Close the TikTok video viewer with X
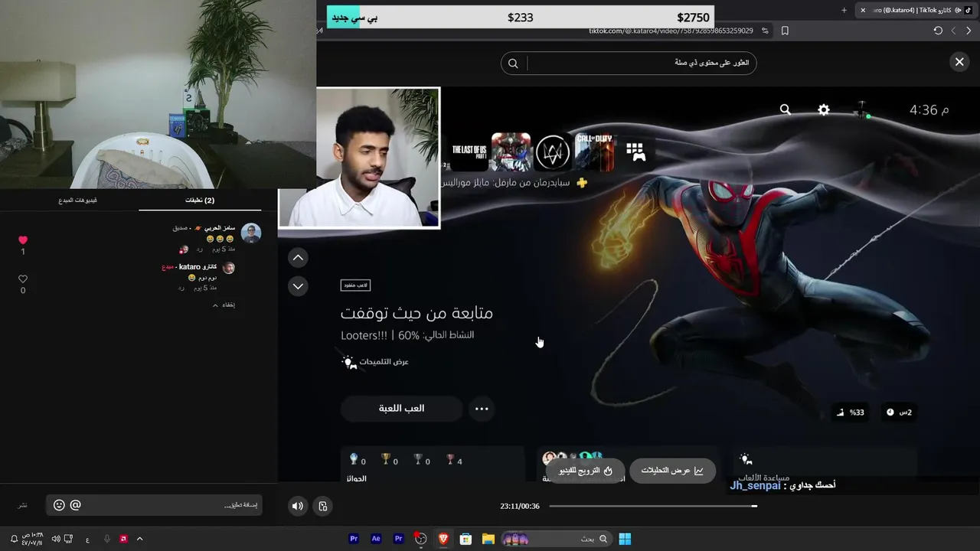This screenshot has width=980, height=551. coord(959,62)
